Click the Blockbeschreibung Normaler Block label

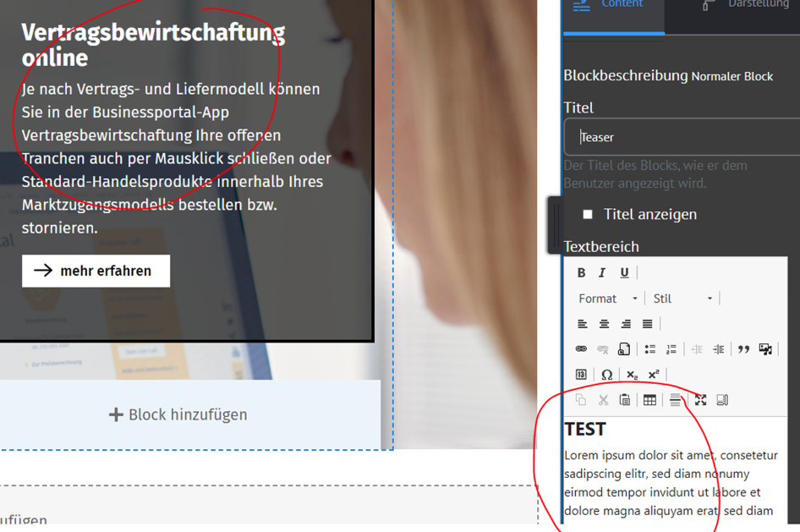[x=668, y=76]
